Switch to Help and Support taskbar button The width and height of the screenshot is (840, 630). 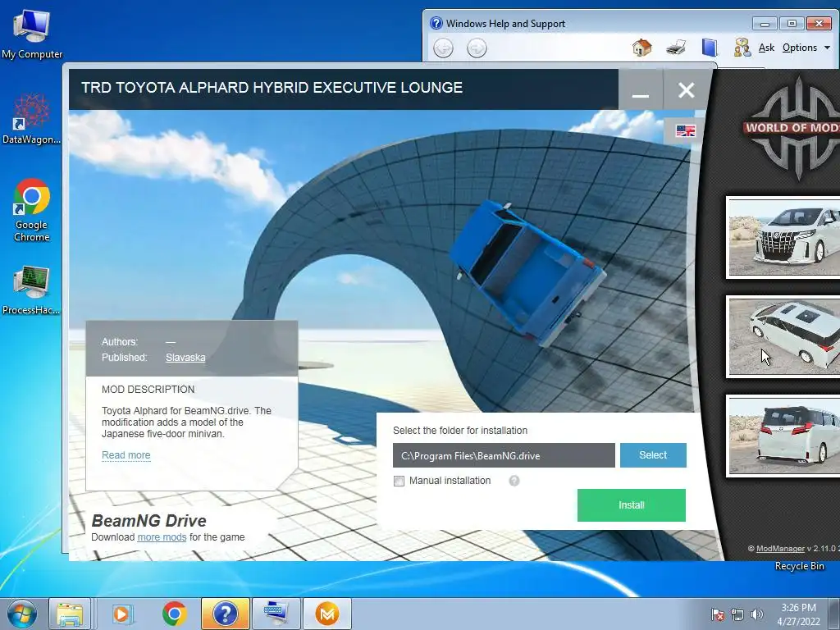click(225, 614)
